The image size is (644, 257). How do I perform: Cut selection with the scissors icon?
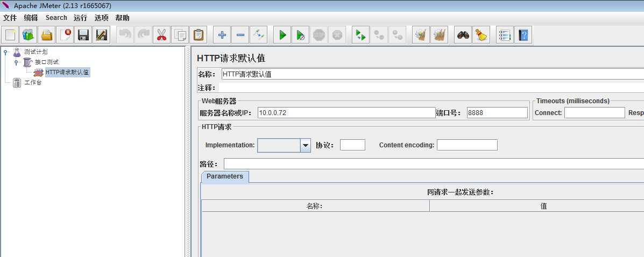[161, 35]
